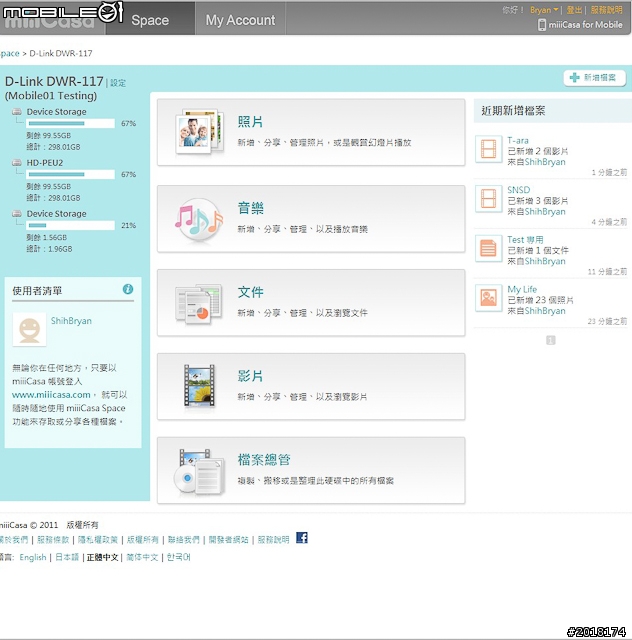Click the first Device Storage drive icon
Screen dimensions: 632x640
click(x=16, y=111)
